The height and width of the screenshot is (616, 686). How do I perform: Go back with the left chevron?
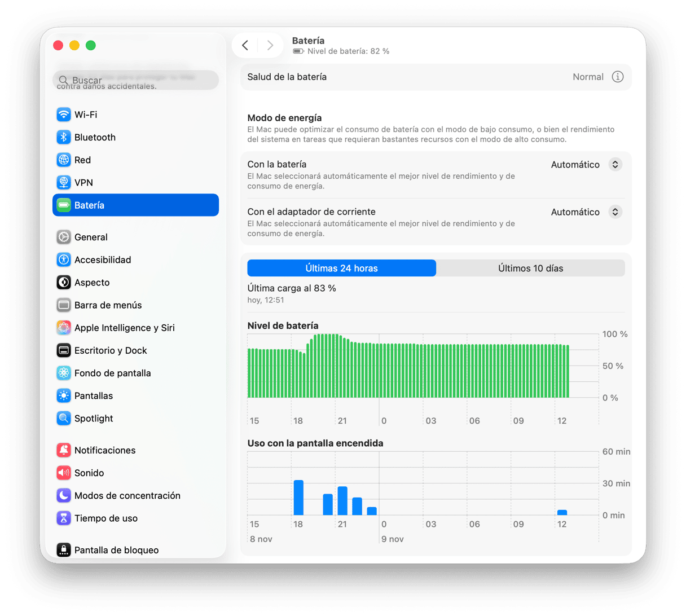coord(245,45)
